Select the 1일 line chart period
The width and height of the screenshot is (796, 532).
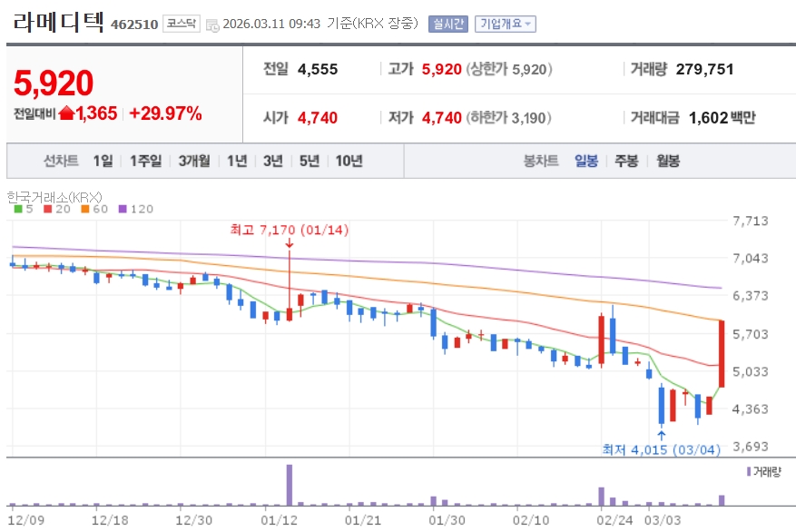(103, 161)
